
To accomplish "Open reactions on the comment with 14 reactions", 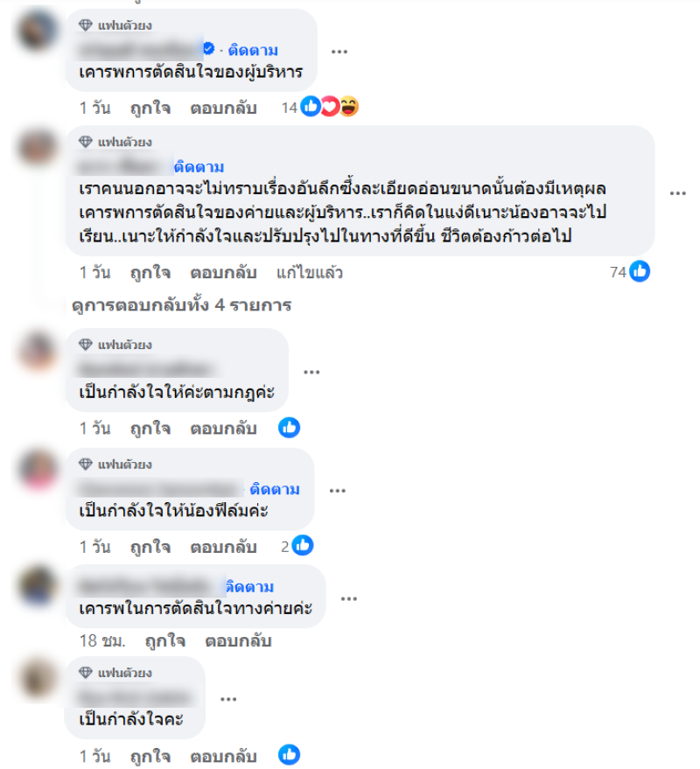I will coord(320,107).
